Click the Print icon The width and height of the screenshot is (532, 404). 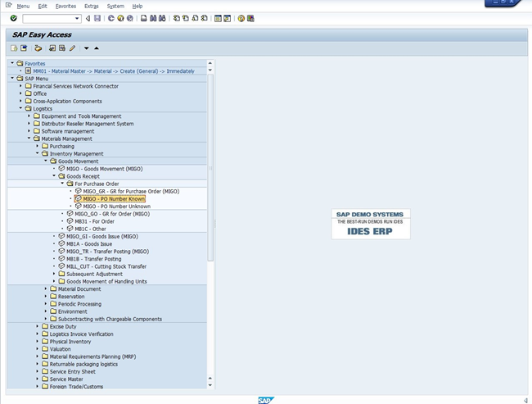[x=144, y=18]
